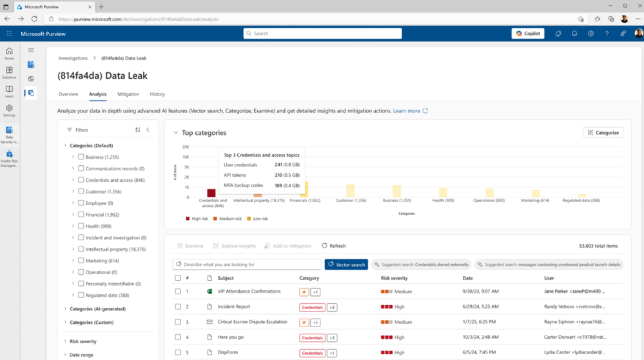Expand the Employee category chevron
The image size is (644, 360).
[x=73, y=203]
